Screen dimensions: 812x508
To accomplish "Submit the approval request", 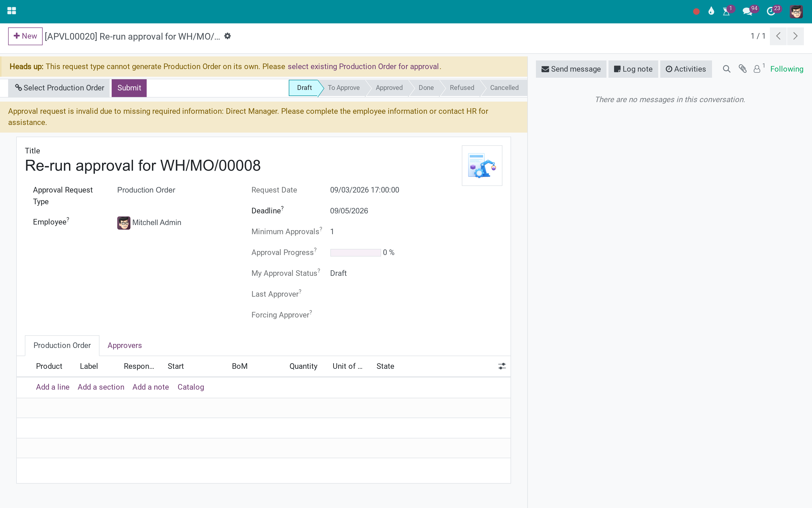I will coord(129,88).
